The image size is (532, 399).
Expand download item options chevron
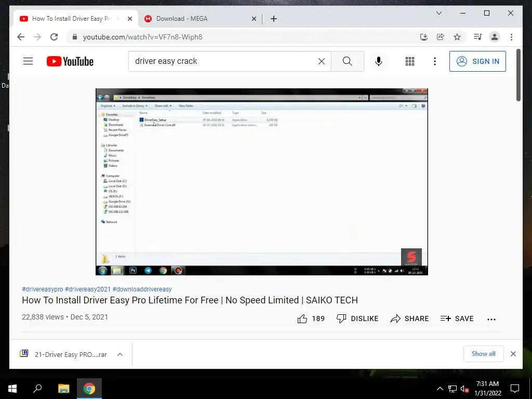coord(120,354)
